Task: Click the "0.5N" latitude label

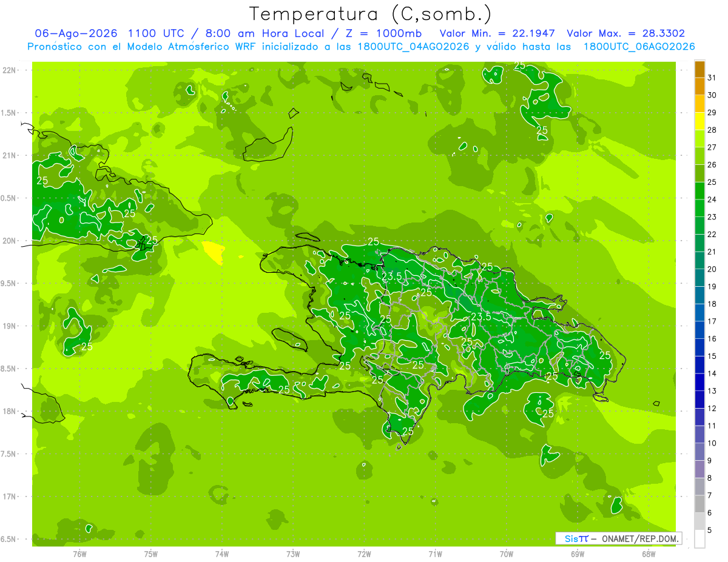Action: point(9,198)
